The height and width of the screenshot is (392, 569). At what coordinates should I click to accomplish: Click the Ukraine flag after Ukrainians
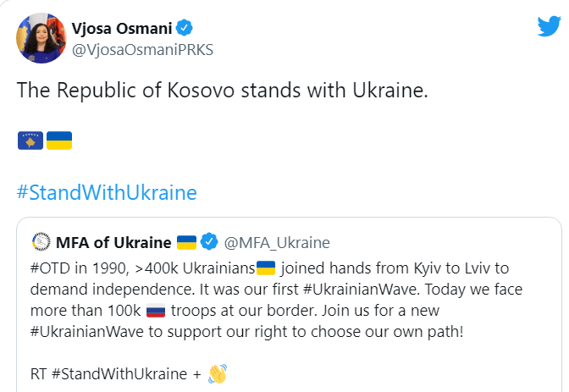pyautogui.click(x=266, y=268)
